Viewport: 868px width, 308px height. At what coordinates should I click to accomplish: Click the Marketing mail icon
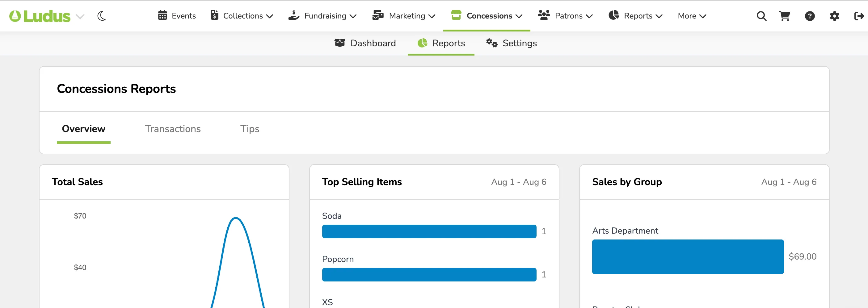[378, 15]
